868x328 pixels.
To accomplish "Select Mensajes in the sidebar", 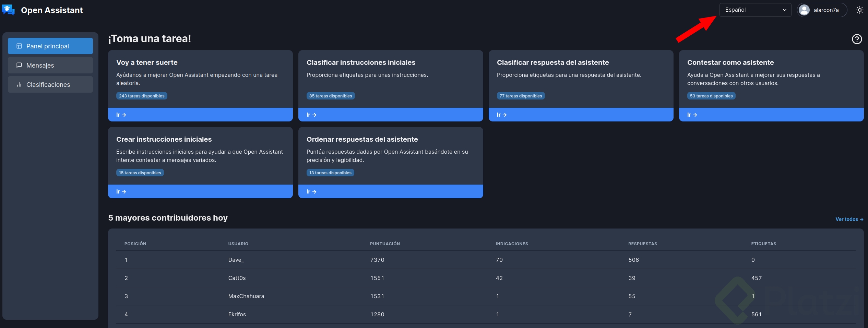I will (40, 65).
